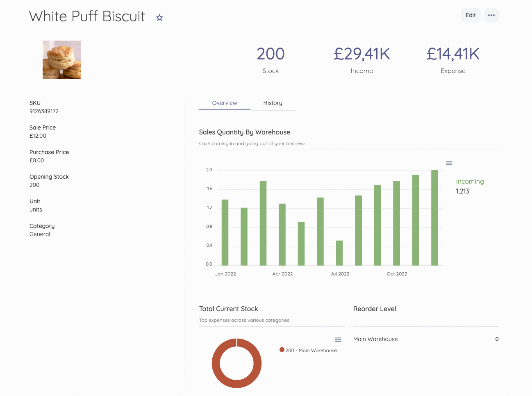Click the donut chart ring

[x=216, y=363]
